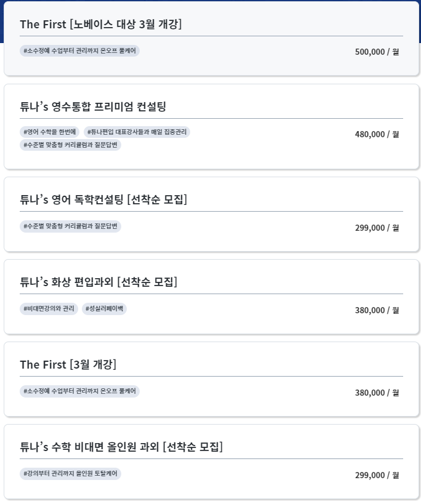Click the #성실러페이백 tag
The image size is (421, 504).
pyautogui.click(x=104, y=308)
